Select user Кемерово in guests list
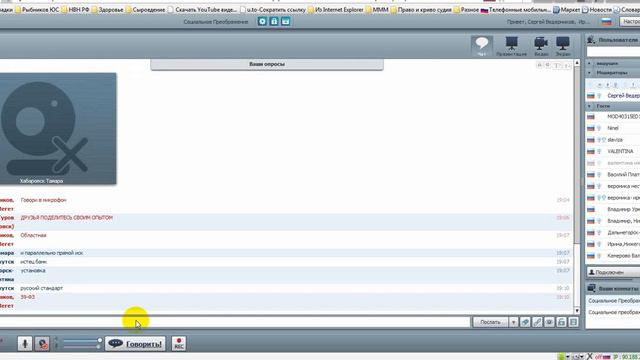640x360 pixels. (613, 256)
